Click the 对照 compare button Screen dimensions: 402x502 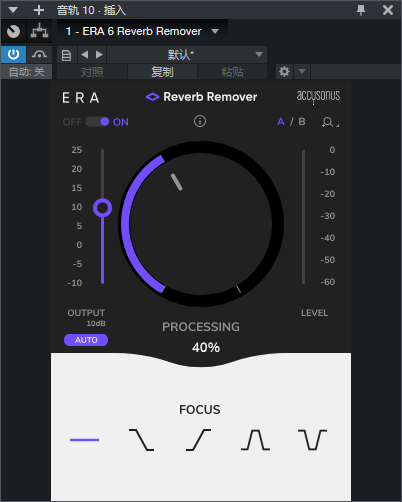[92, 72]
